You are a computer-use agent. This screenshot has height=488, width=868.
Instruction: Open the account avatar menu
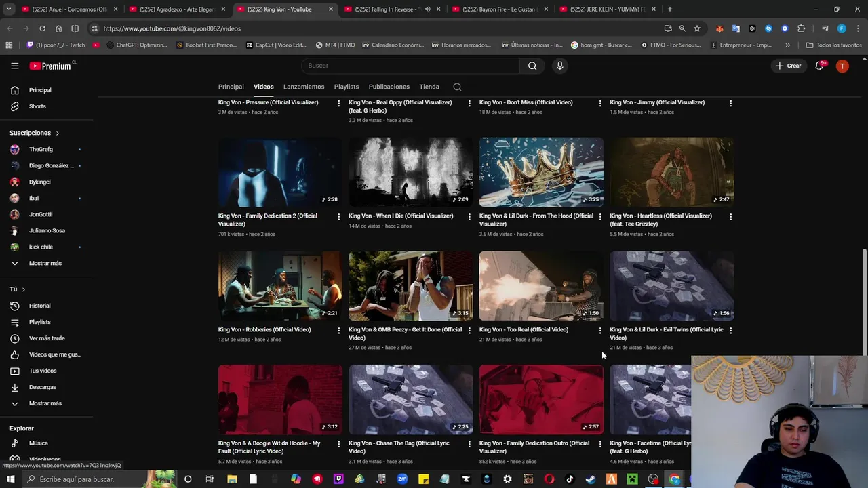pos(842,66)
